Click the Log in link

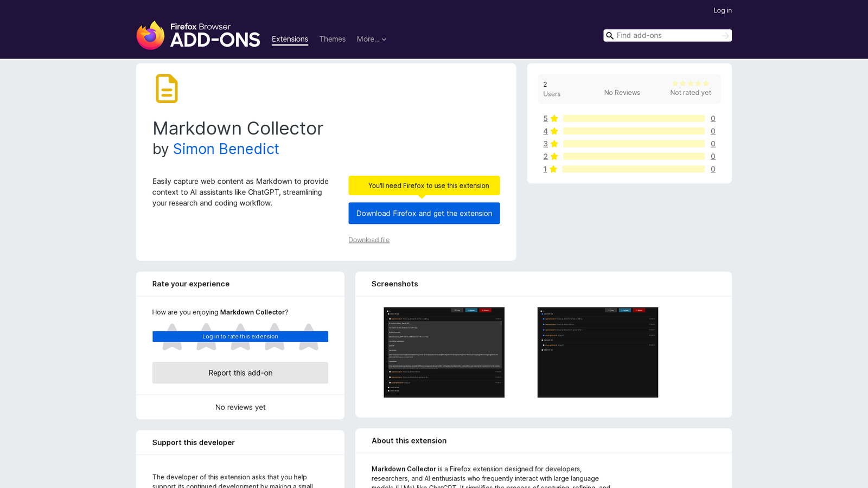click(723, 10)
